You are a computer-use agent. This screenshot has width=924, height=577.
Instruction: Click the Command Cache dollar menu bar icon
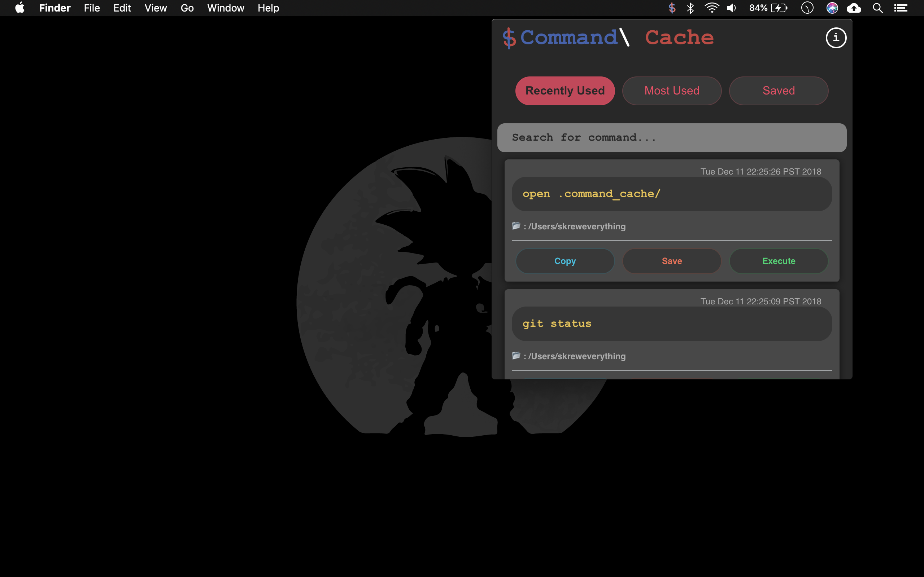pyautogui.click(x=672, y=8)
